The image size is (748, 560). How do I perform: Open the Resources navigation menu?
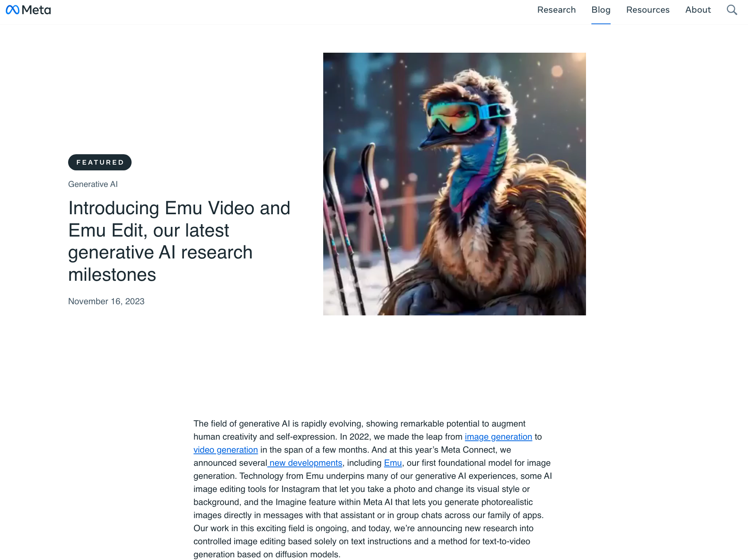coord(648,10)
